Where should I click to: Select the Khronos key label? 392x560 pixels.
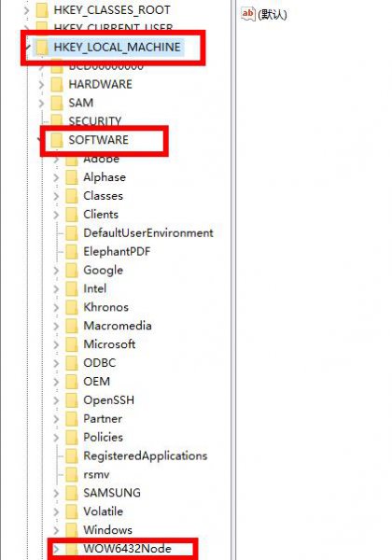pyautogui.click(x=105, y=307)
